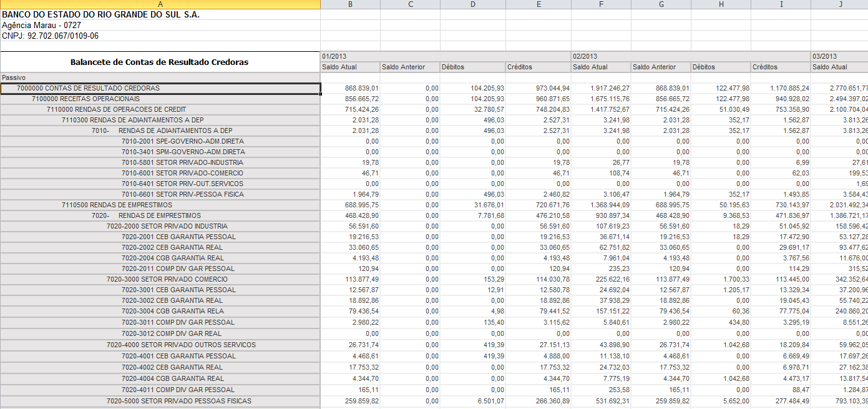Select column E header
Image resolution: width=868 pixels, height=409 pixels.
[538, 4]
